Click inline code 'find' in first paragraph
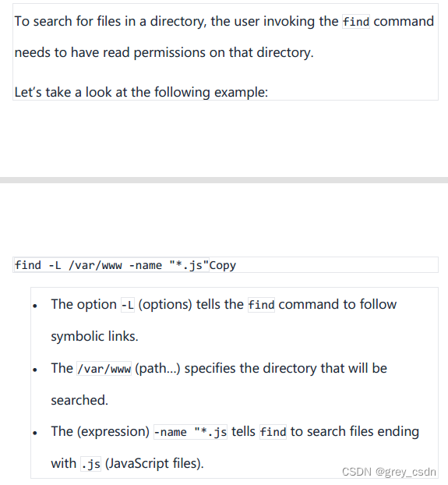 pyautogui.click(x=356, y=22)
